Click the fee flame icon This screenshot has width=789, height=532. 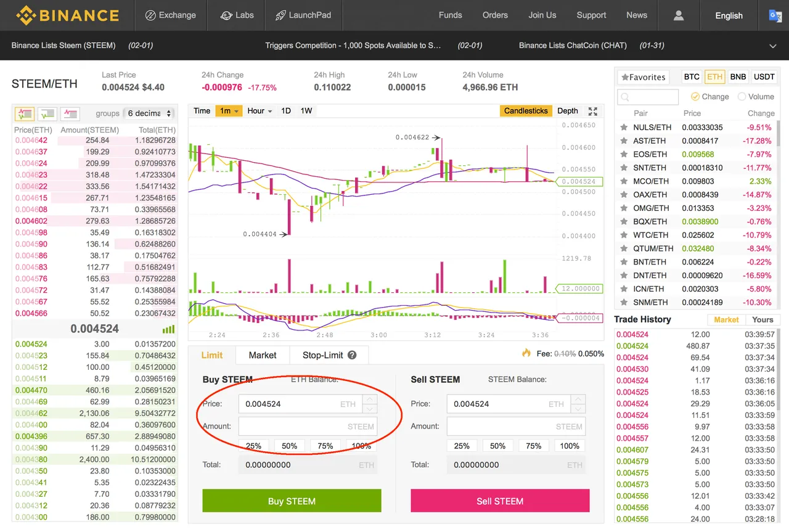click(526, 353)
